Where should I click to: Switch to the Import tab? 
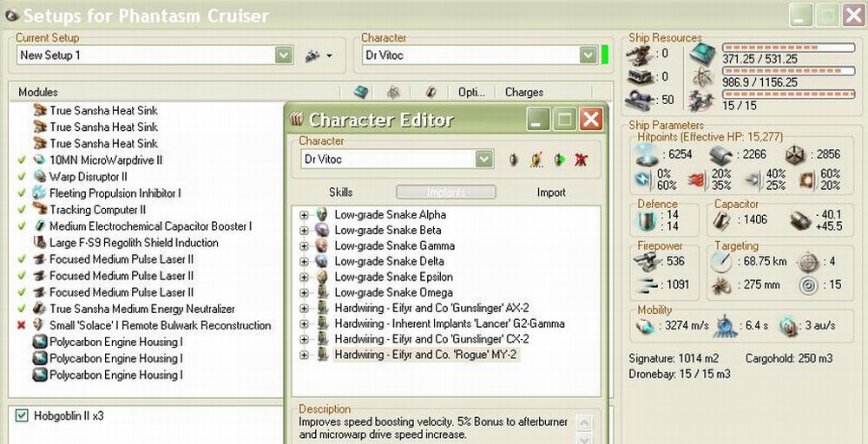[x=551, y=193]
